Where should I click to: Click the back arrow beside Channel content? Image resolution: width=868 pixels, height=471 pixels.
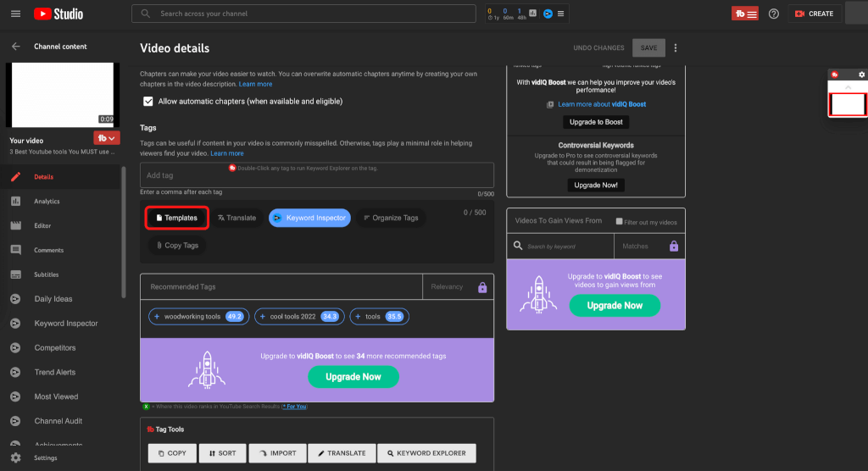tap(15, 47)
